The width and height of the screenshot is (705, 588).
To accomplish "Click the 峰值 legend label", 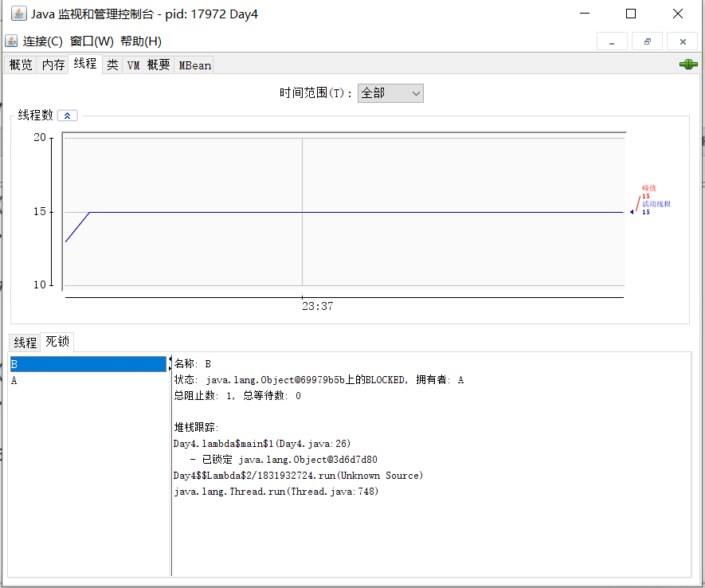I will pyautogui.click(x=648, y=188).
